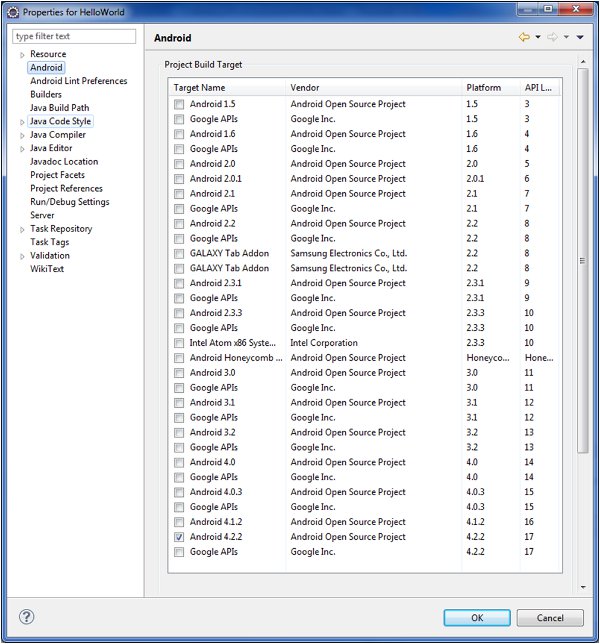
Task: Click the OK button
Action: pos(477,618)
